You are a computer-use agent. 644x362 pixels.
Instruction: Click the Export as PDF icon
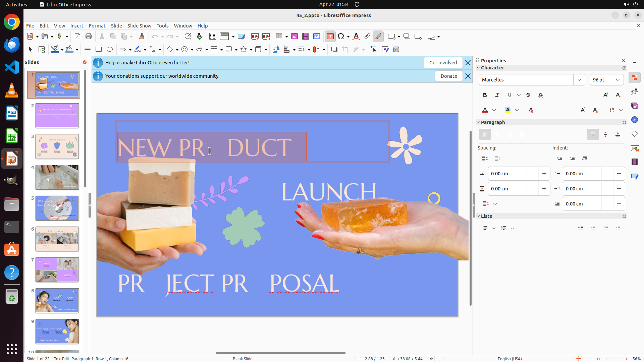pyautogui.click(x=77, y=37)
